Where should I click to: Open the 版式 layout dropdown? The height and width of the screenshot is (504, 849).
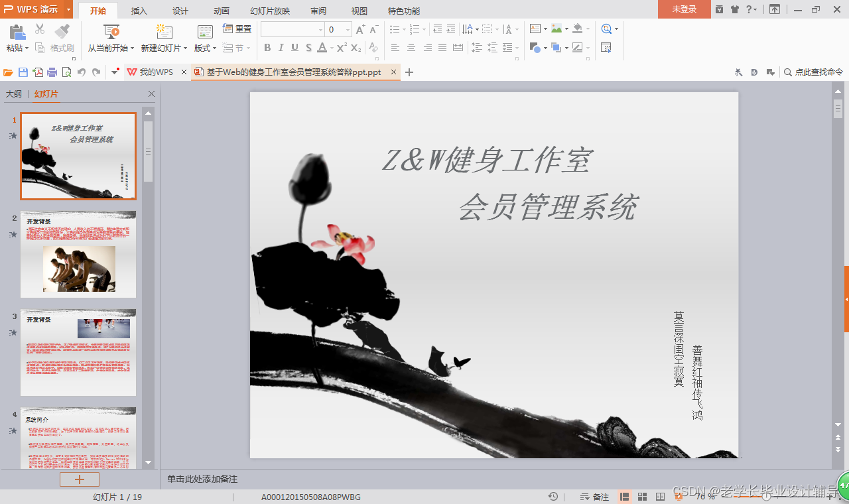coord(206,48)
